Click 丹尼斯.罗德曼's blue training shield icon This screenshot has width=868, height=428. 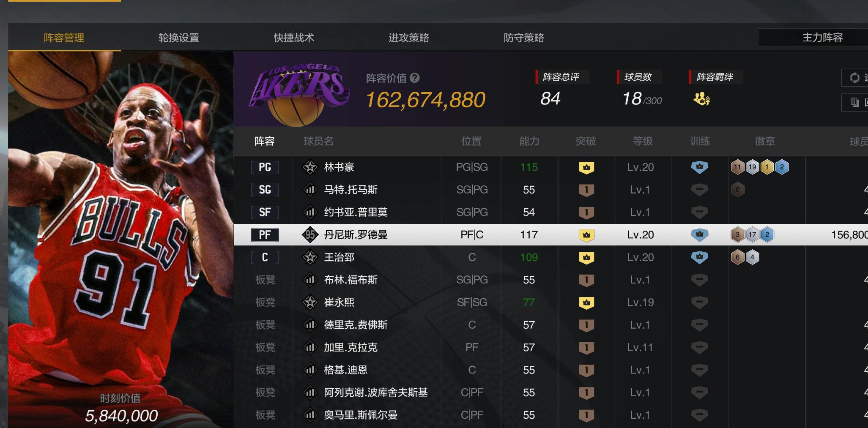[x=699, y=234]
